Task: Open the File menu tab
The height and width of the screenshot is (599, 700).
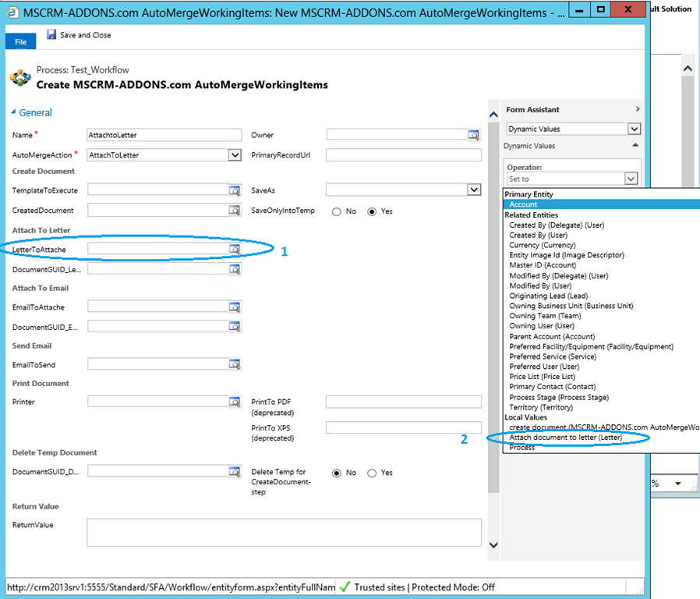Action: (x=20, y=41)
